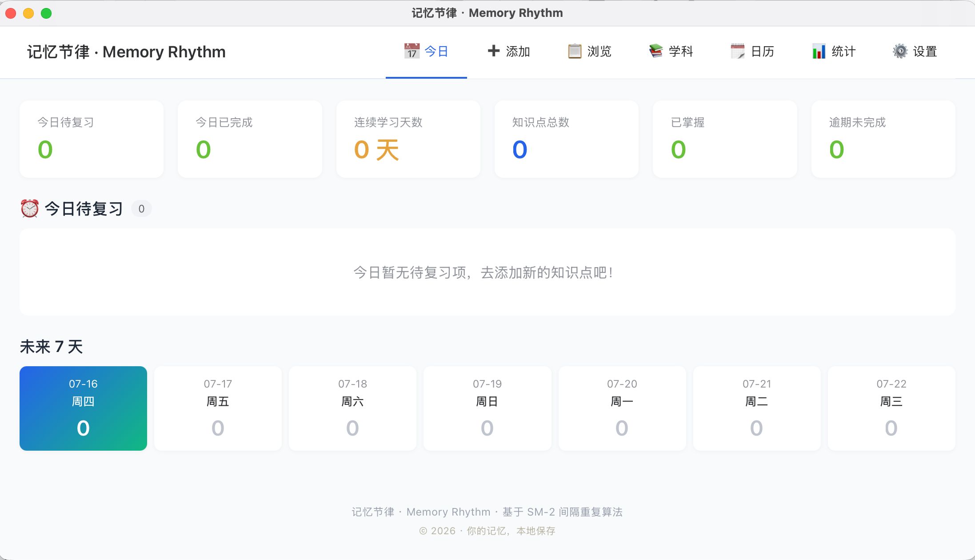Click the app title 记忆节律 · Memory Rhythm in header
Image resolution: width=975 pixels, height=560 pixels.
click(x=126, y=52)
